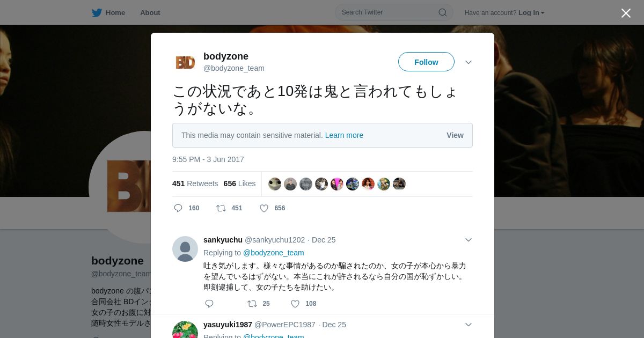Image resolution: width=644 pixels, height=338 pixels.
Task: Click the search magnifier icon
Action: pyautogui.click(x=443, y=12)
